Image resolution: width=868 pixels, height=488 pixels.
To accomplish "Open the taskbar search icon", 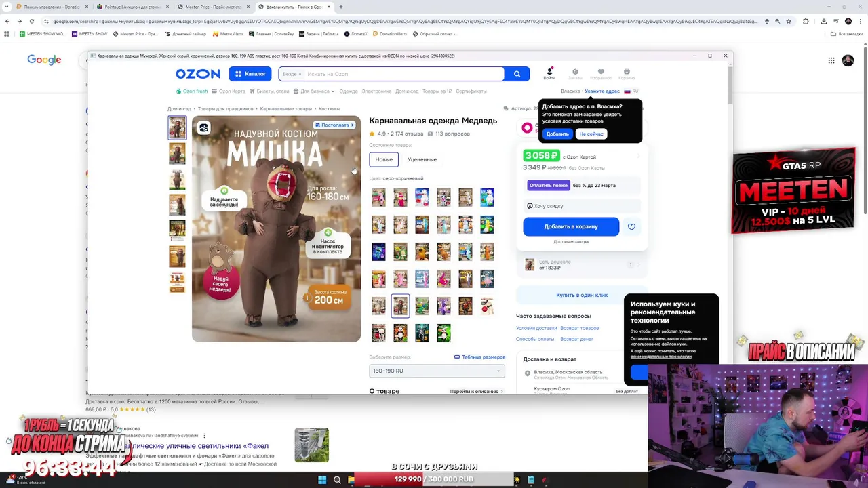I will click(337, 480).
